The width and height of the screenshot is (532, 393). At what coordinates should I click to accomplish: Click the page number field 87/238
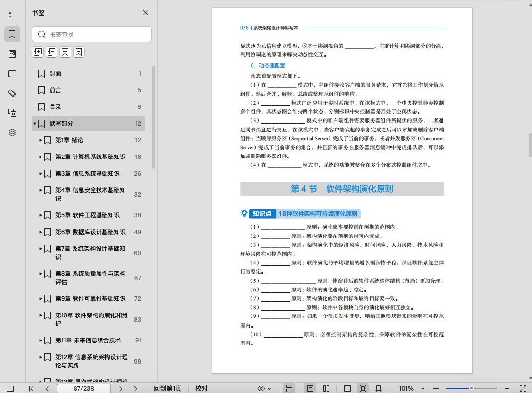[x=84, y=388]
